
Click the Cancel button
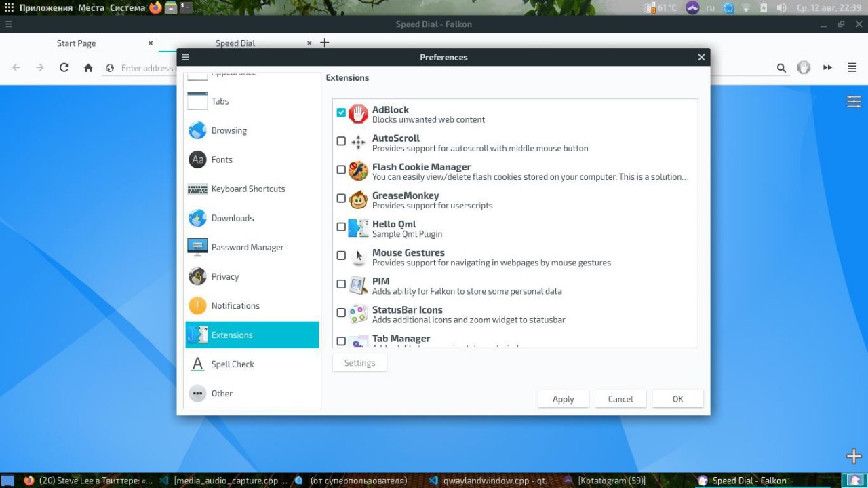[620, 399]
